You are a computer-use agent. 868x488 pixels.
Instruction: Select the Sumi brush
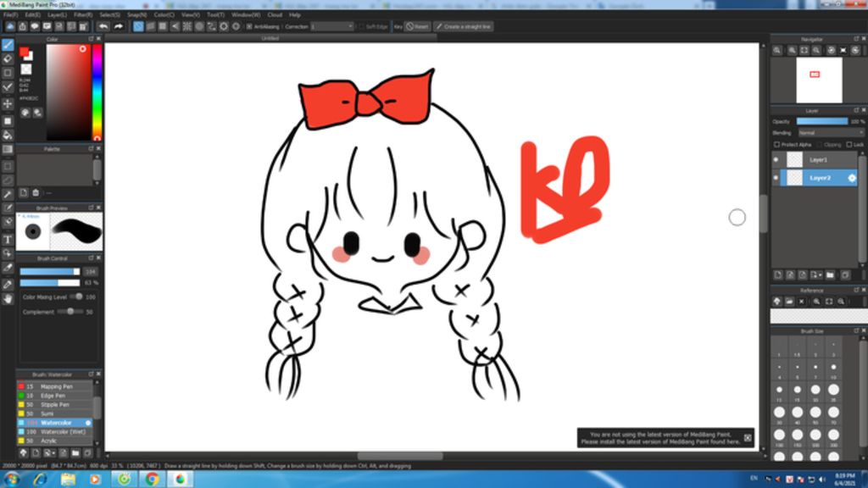point(54,413)
